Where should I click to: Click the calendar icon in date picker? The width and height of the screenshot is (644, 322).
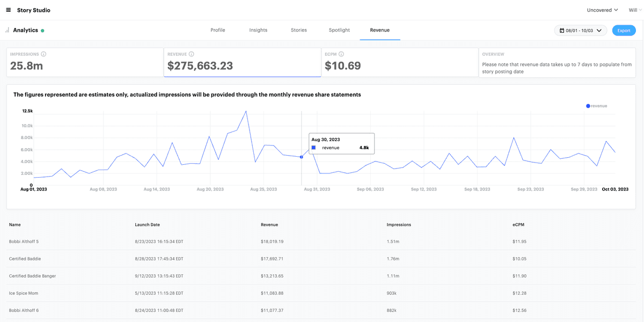click(561, 31)
